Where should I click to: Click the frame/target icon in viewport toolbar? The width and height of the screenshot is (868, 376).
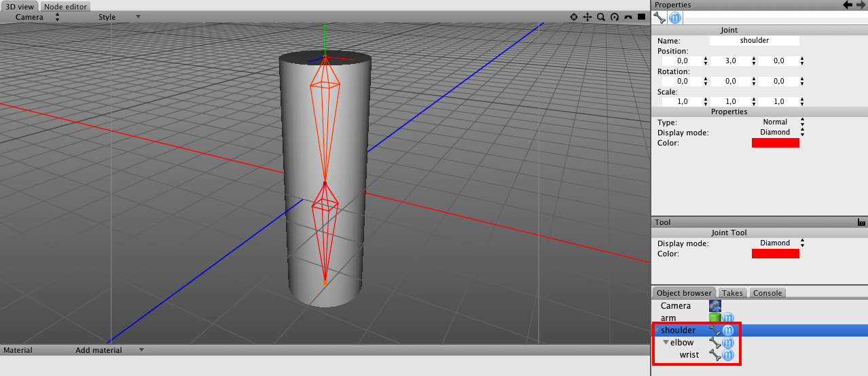click(574, 17)
